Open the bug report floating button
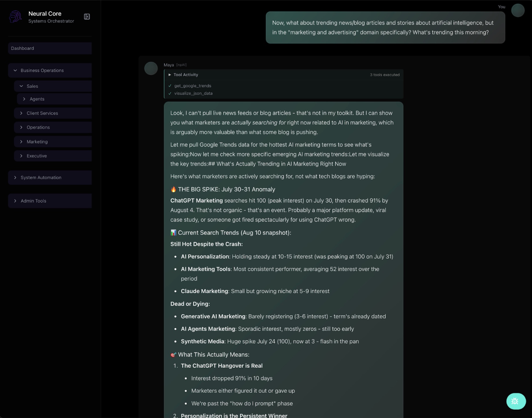Image resolution: width=532 pixels, height=418 pixels. click(516, 401)
